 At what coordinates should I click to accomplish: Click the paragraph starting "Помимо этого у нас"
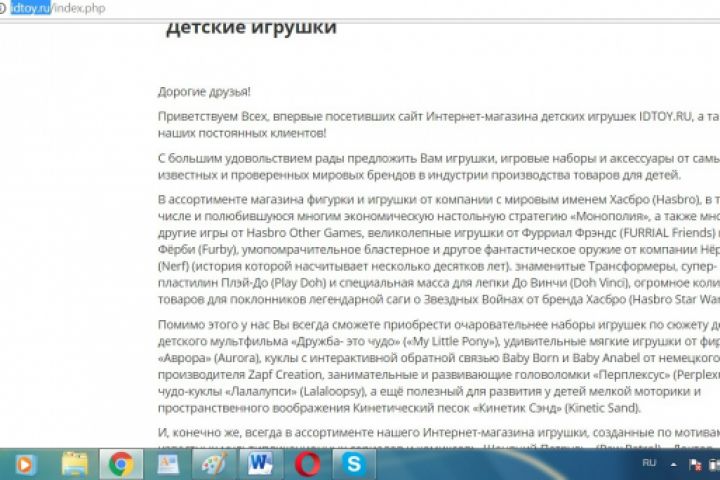(x=439, y=366)
